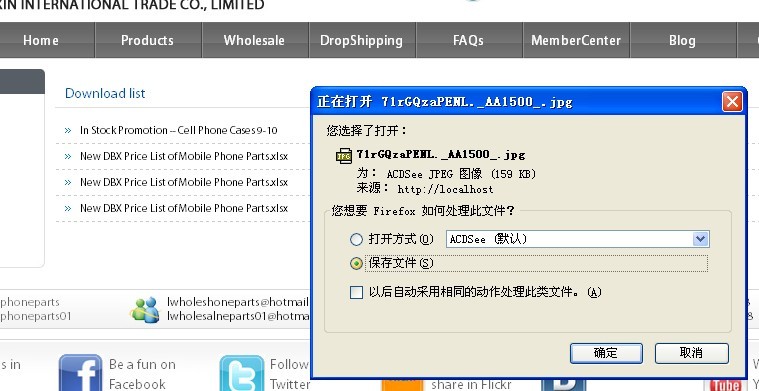Open the DropShipping nav item
759x391 pixels.
pos(362,40)
